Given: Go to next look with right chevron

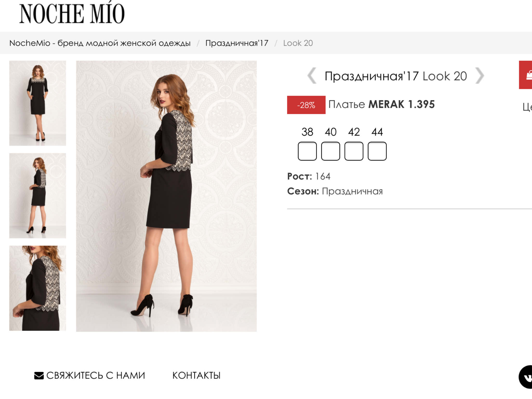Looking at the screenshot, I should 479,76.
